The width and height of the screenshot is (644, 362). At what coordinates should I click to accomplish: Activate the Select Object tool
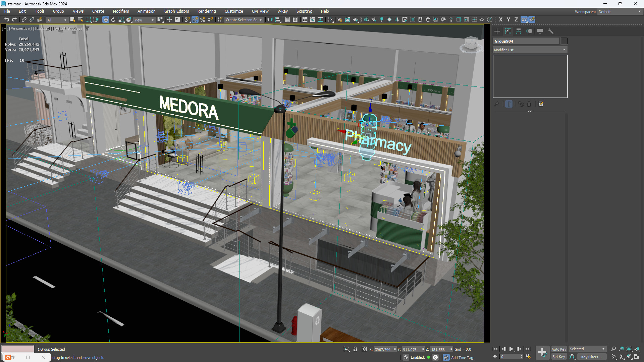[72, 20]
